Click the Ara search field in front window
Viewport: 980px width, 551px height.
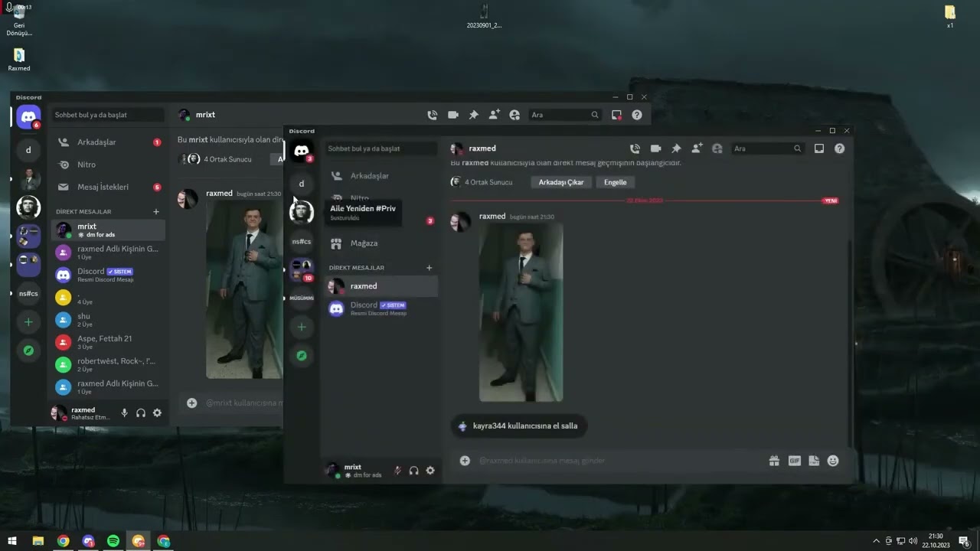point(768,148)
